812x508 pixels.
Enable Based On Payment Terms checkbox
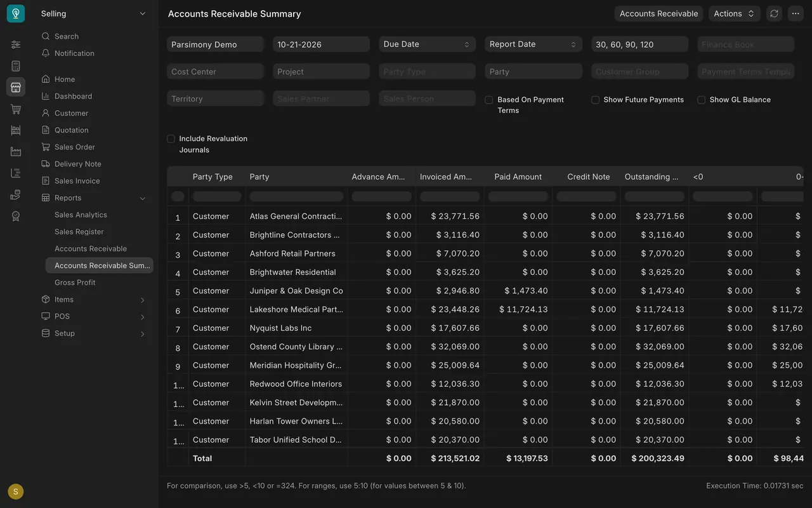[489, 100]
